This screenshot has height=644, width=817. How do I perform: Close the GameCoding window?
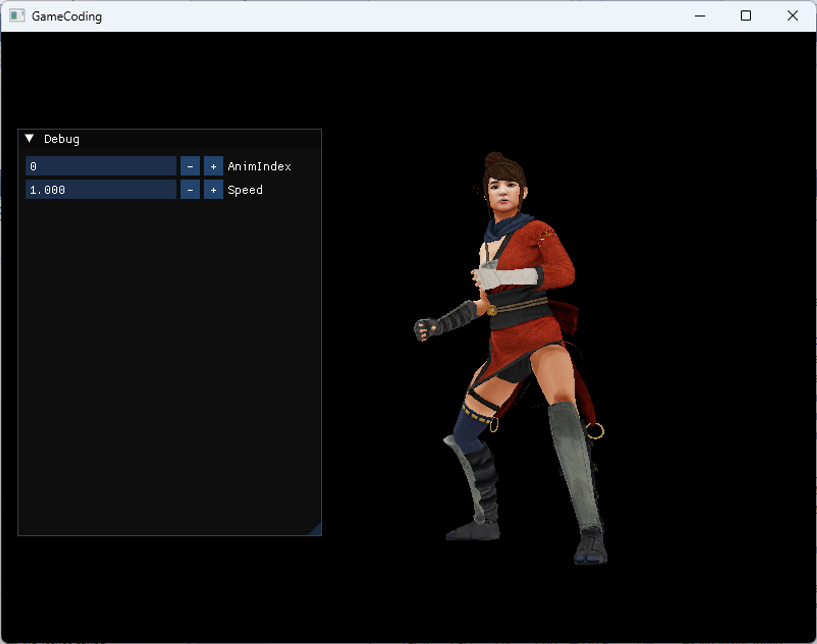792,16
